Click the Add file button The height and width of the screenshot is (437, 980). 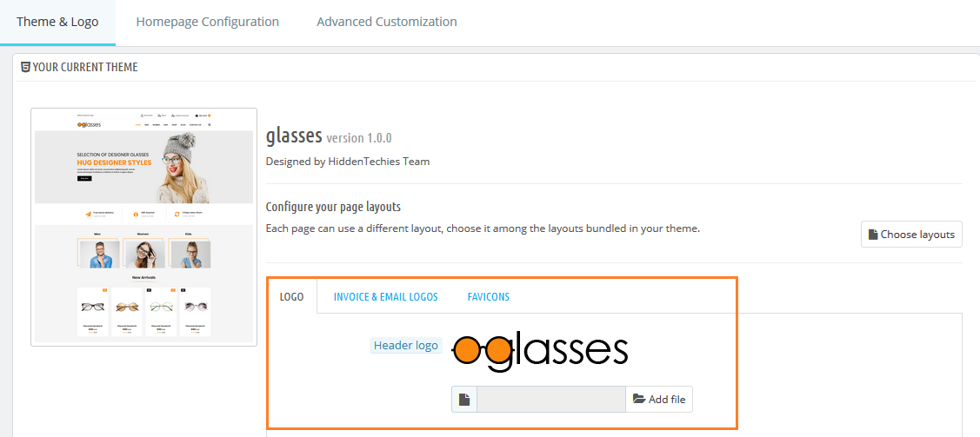659,400
